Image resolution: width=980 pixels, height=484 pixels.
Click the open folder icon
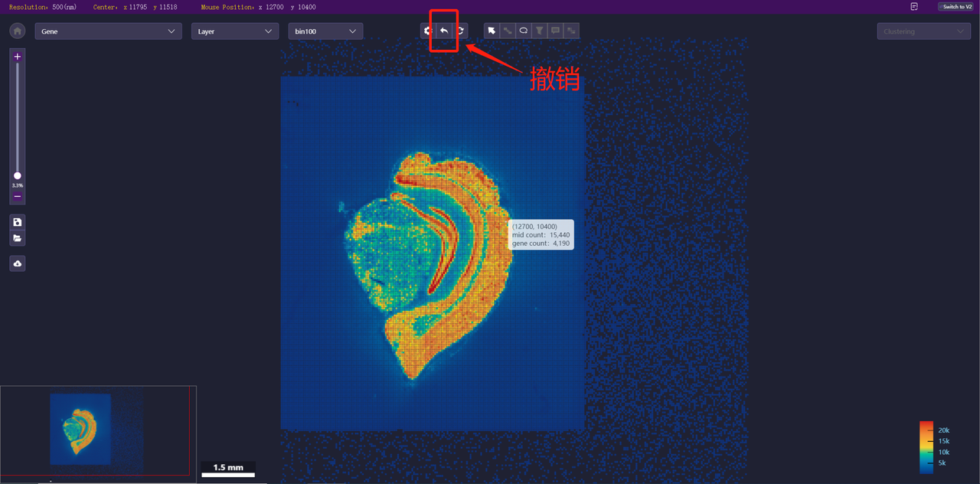click(18, 238)
